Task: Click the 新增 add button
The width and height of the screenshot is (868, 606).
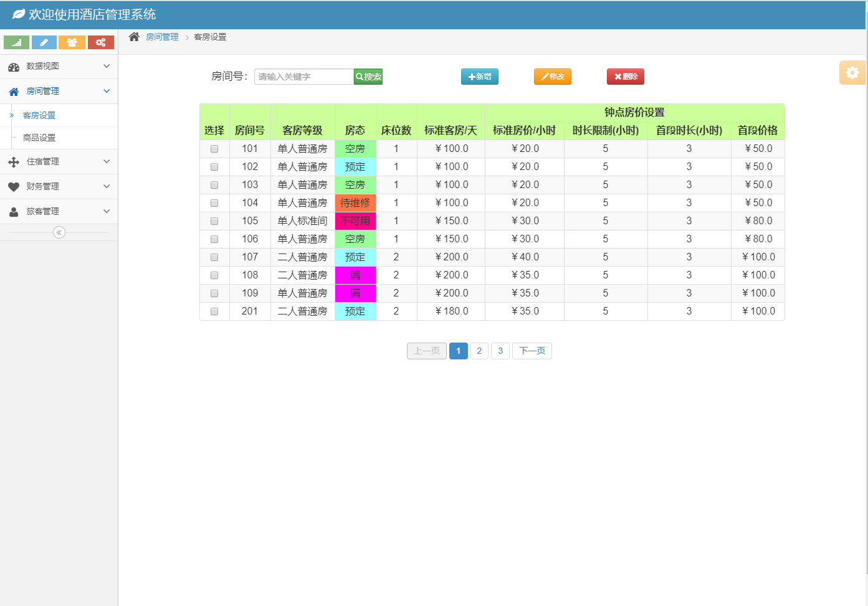Action: tap(479, 77)
